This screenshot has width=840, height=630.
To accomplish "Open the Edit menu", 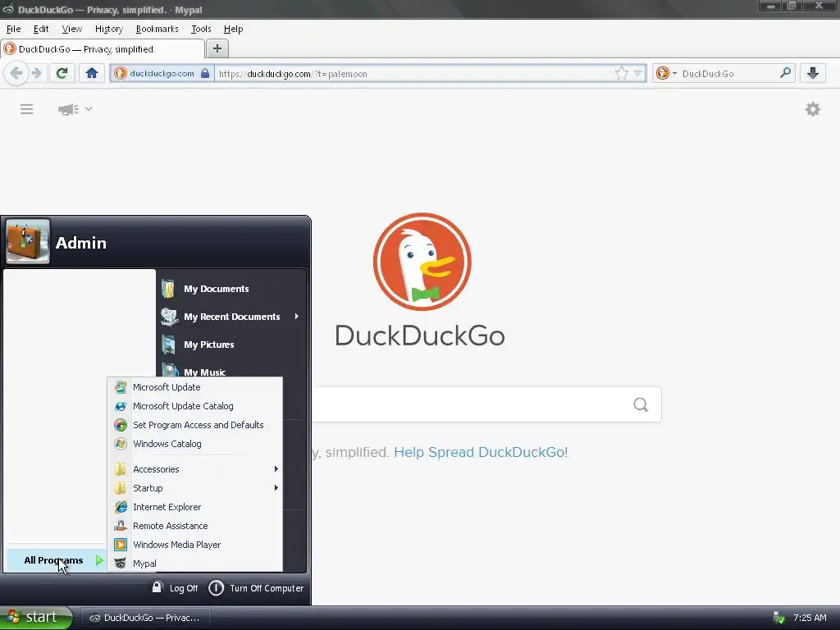I will [x=41, y=29].
